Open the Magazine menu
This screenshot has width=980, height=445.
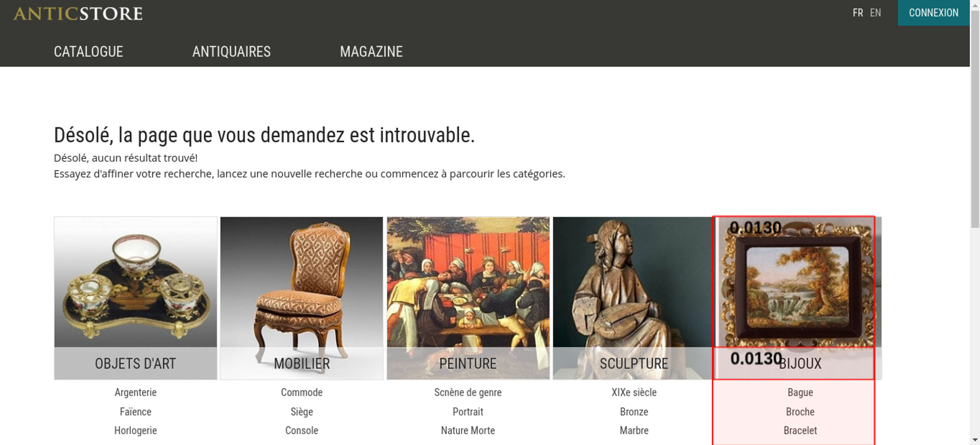371,51
